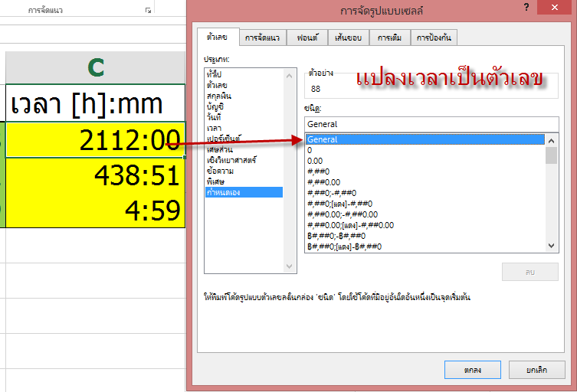The image size is (577, 392).
Task: Click the ชนิด type input field
Action: point(431,124)
